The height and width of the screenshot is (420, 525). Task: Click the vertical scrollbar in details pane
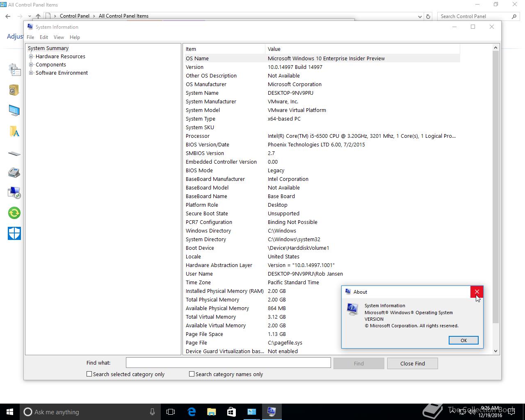495,187
